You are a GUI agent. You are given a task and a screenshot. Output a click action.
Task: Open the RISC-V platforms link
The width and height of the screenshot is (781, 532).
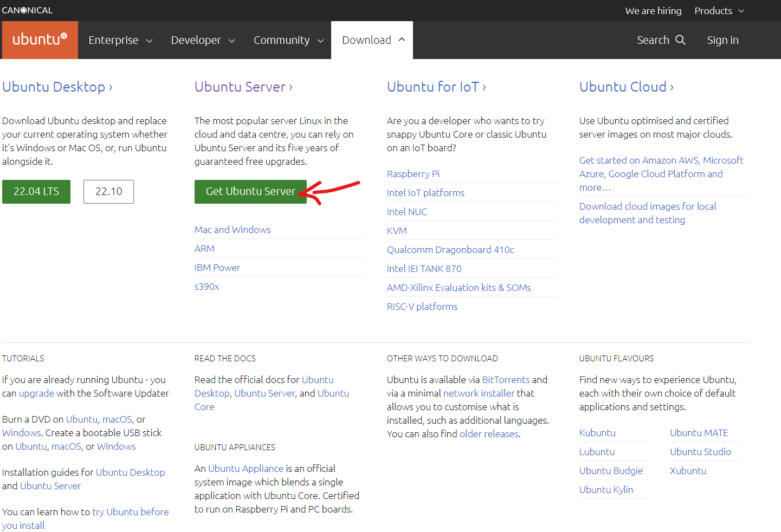click(422, 307)
